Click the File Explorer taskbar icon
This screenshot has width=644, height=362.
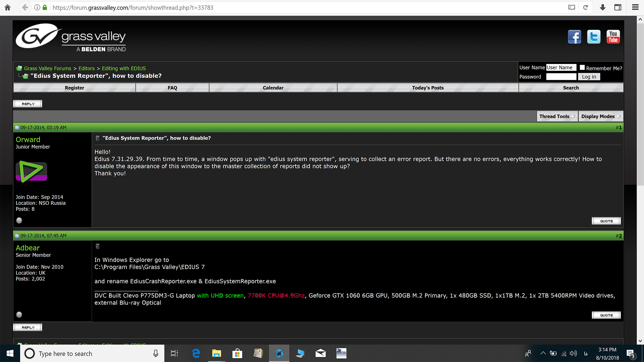(216, 353)
